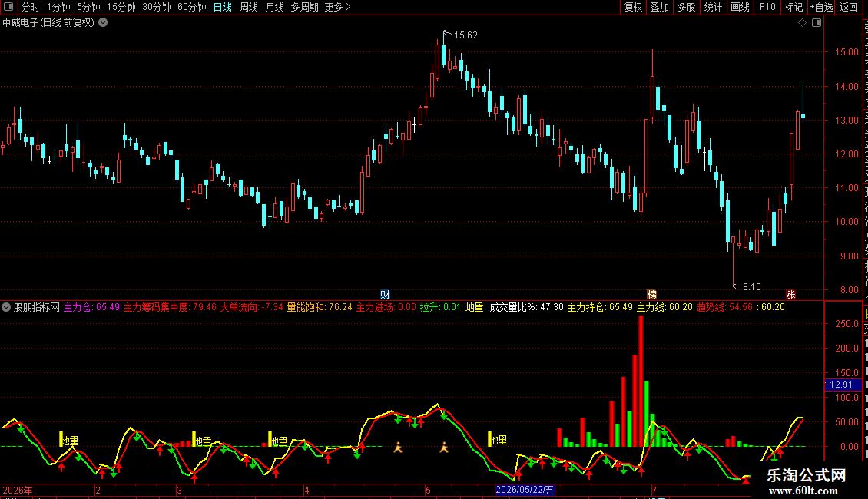Select the 60分钟 period

pyautogui.click(x=191, y=7)
